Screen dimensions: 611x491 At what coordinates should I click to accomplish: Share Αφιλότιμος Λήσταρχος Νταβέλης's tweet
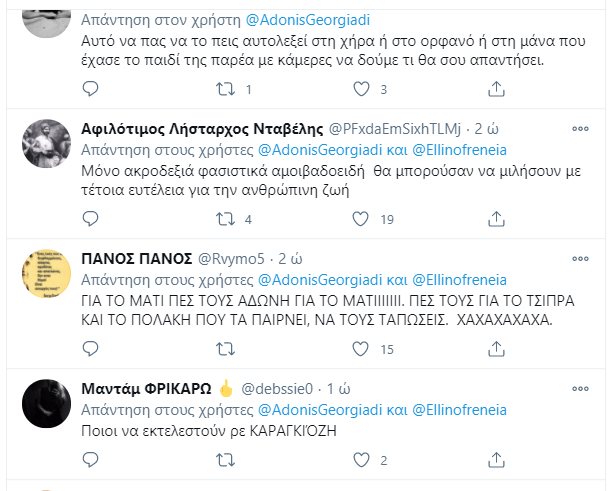[496, 219]
